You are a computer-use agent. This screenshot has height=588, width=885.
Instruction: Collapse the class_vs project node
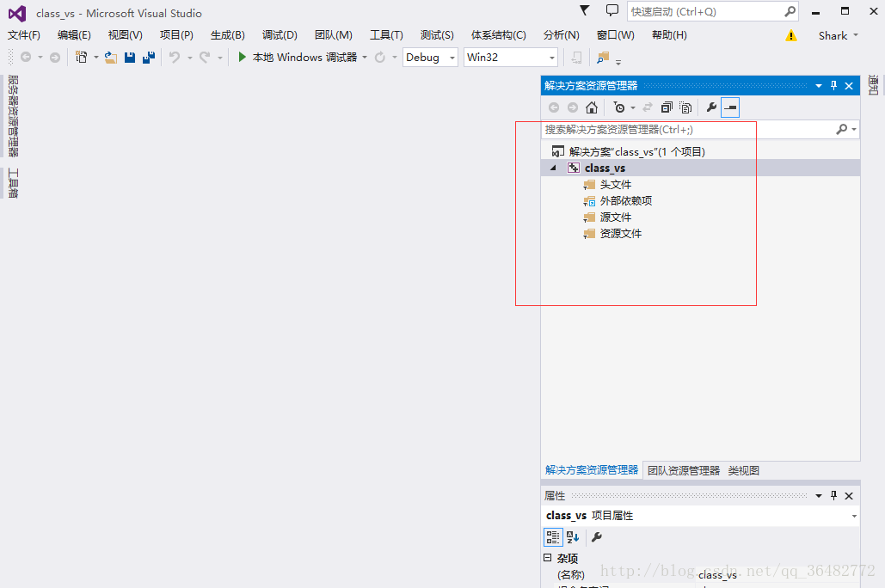coord(553,168)
